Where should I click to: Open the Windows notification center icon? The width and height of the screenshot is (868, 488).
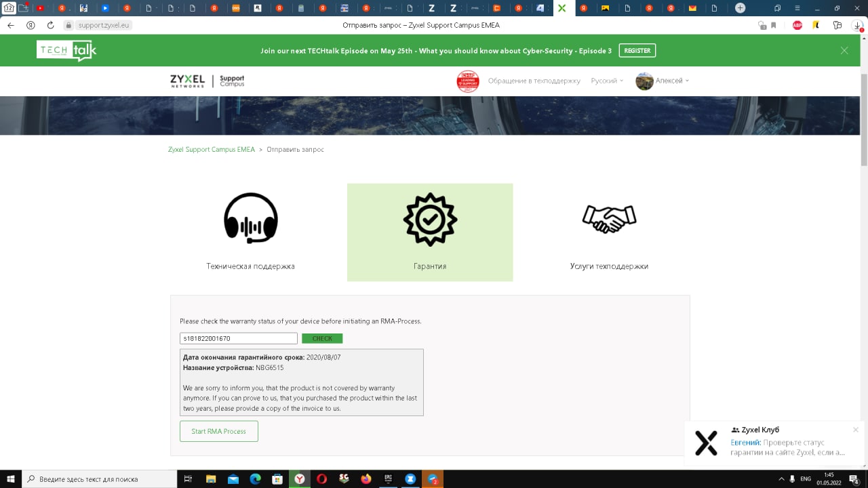pos(853,479)
